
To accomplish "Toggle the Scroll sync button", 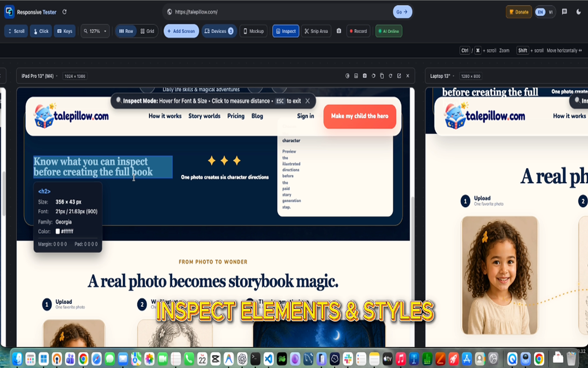I will tap(16, 31).
